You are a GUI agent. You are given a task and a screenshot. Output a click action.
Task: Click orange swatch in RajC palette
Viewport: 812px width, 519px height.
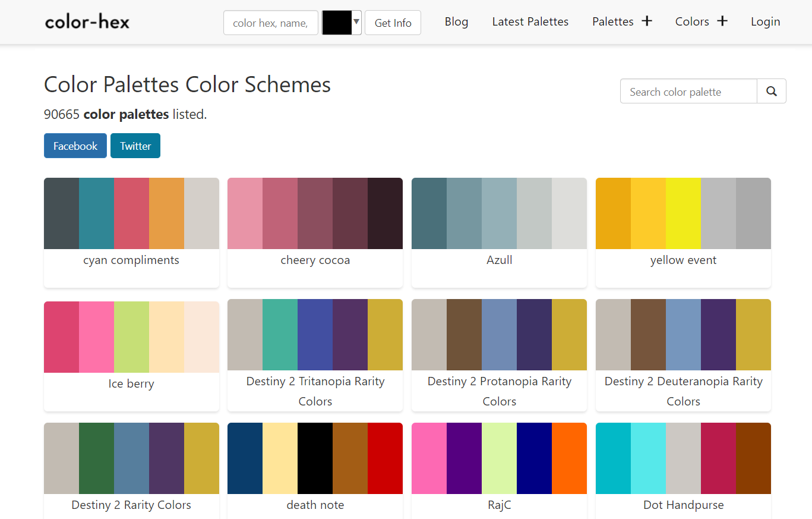[x=569, y=458]
